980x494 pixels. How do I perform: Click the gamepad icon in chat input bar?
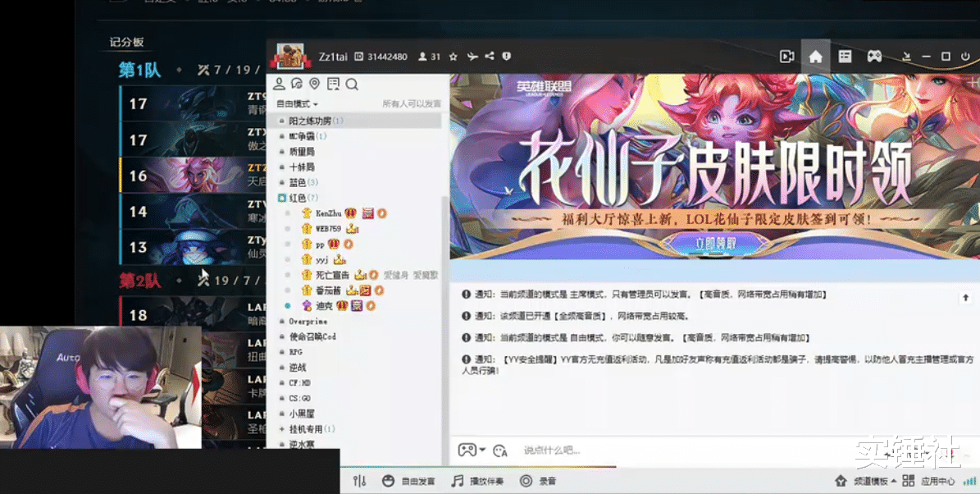pos(467,450)
